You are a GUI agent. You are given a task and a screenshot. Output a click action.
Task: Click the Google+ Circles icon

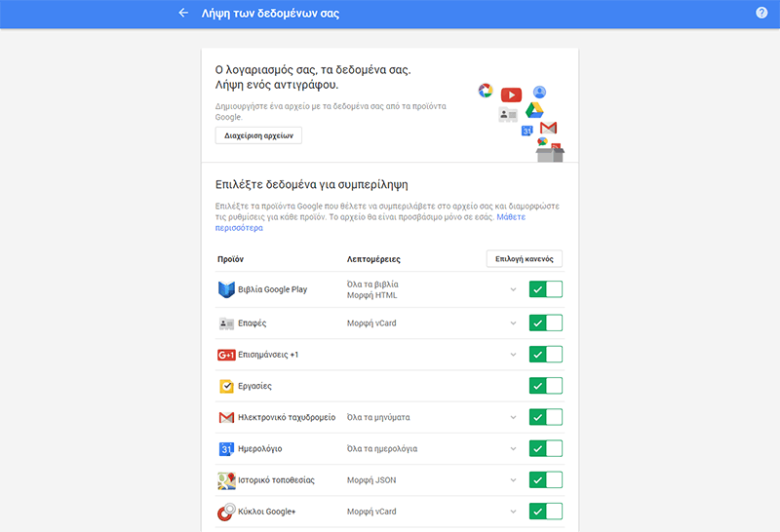(226, 512)
